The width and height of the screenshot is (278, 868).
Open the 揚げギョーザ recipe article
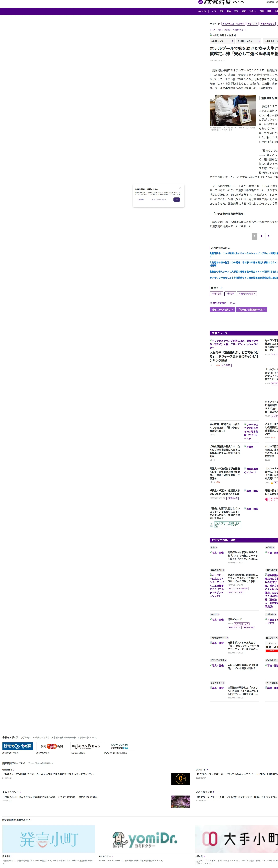point(234,619)
